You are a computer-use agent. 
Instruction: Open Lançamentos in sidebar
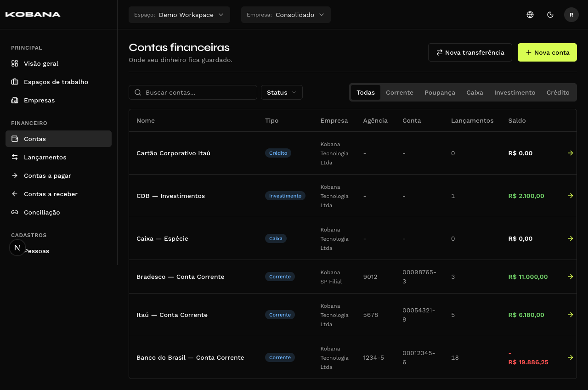click(58, 157)
